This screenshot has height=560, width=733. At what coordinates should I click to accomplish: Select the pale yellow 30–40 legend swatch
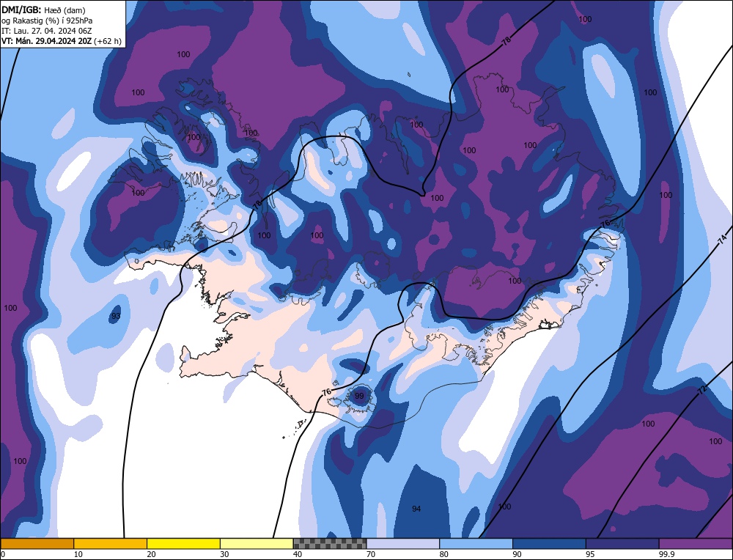click(257, 543)
